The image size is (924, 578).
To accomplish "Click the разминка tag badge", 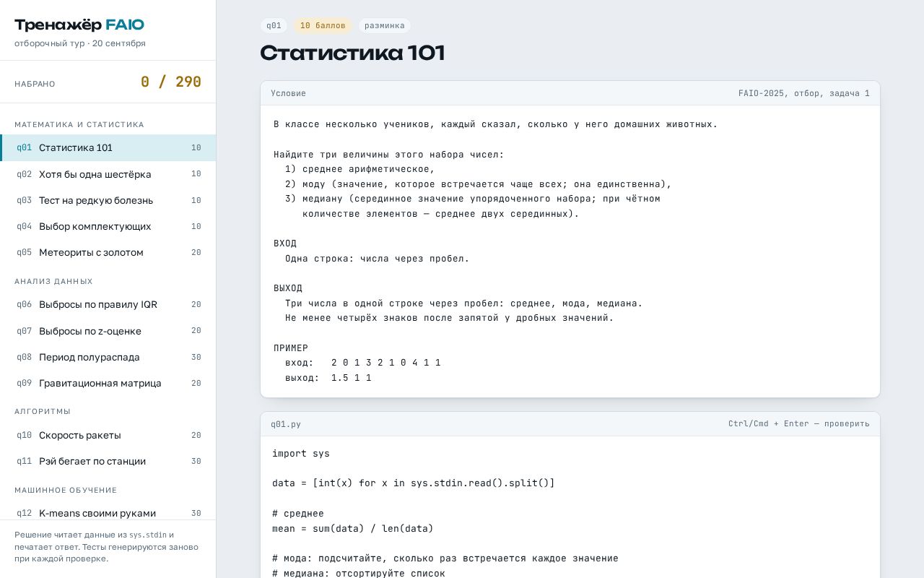I will tap(385, 26).
